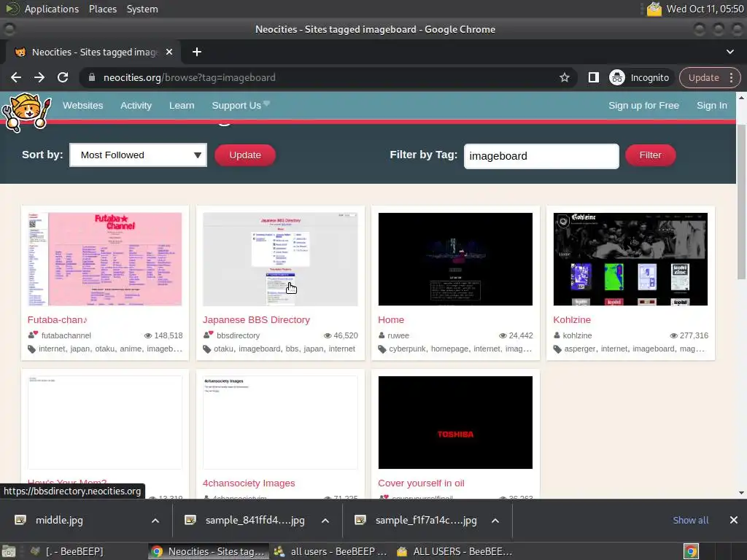Reload the Neocities page
The width and height of the screenshot is (747, 560).
coord(63,77)
